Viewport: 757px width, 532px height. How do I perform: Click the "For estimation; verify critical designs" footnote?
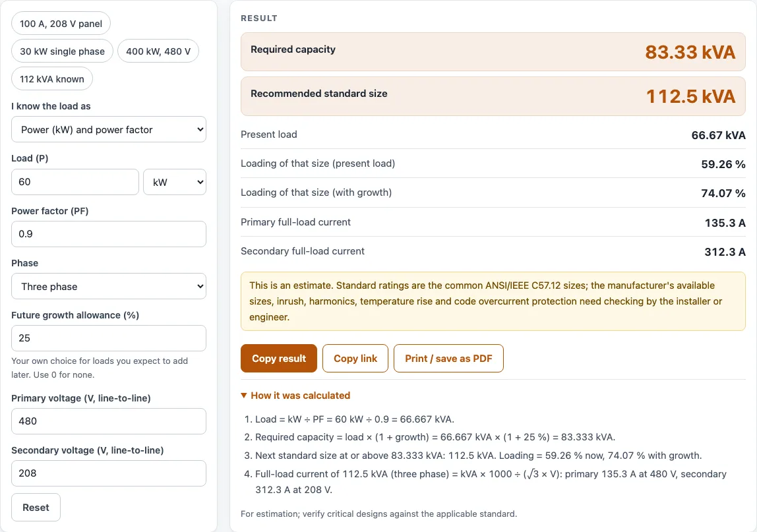(379, 514)
